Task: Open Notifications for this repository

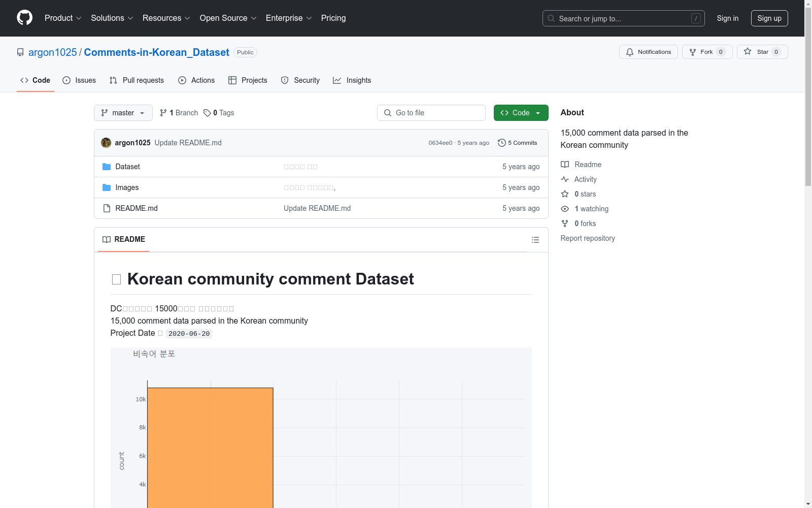Action: click(x=649, y=52)
